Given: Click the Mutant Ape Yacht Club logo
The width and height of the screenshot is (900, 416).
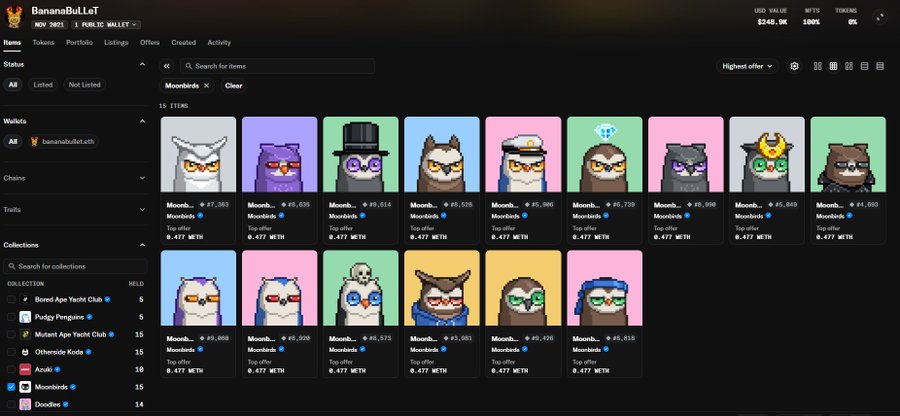Looking at the screenshot, I should click(25, 335).
